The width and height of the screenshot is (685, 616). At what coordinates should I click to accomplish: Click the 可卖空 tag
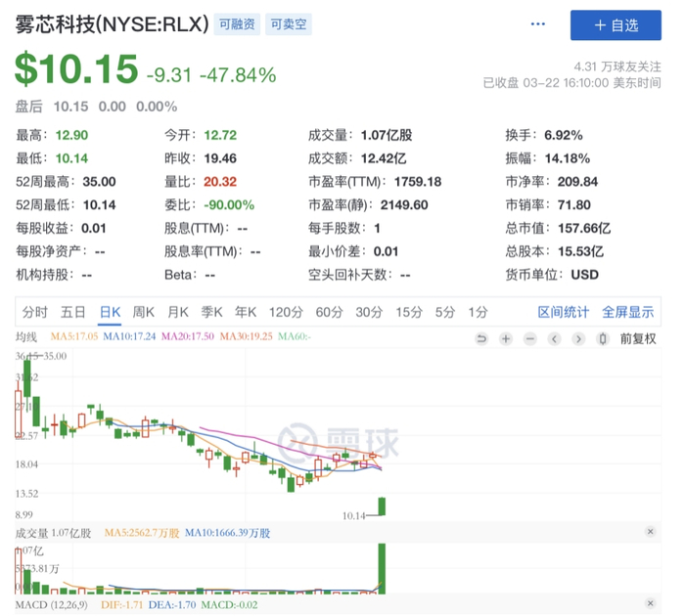pos(289,25)
